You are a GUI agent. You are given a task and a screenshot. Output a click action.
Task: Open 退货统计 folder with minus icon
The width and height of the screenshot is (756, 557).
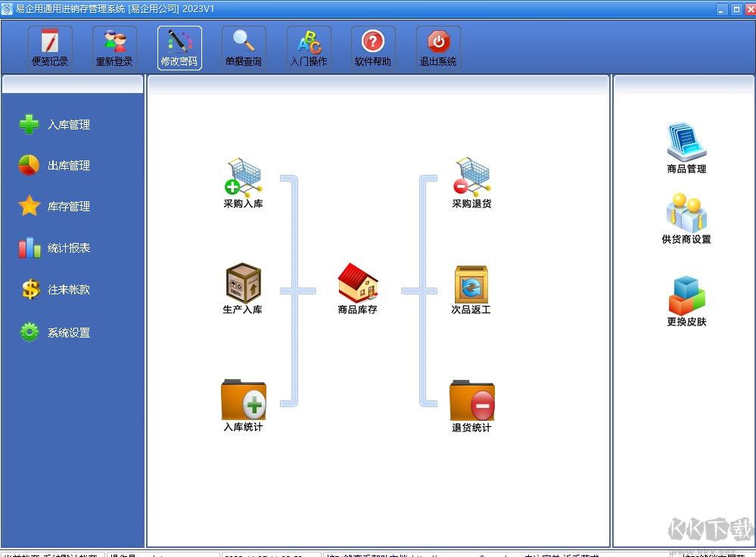[x=471, y=406]
